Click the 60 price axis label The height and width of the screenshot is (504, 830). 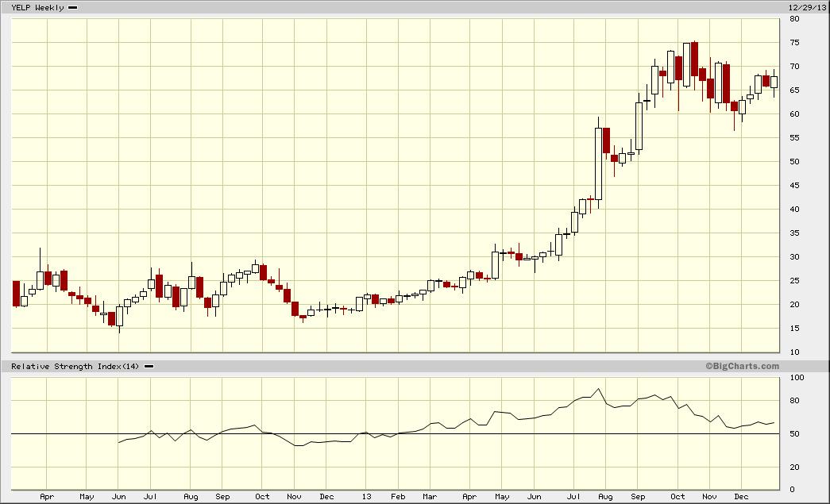794,113
